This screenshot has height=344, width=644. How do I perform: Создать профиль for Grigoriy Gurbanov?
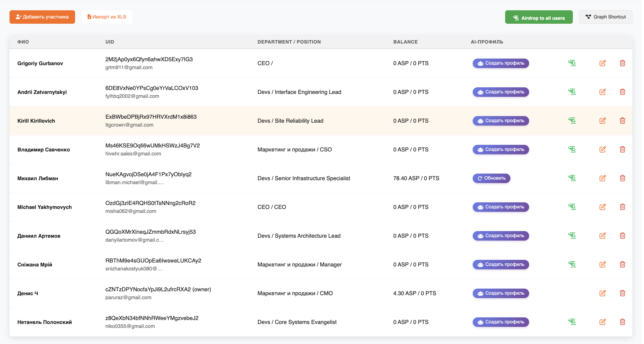click(x=501, y=63)
